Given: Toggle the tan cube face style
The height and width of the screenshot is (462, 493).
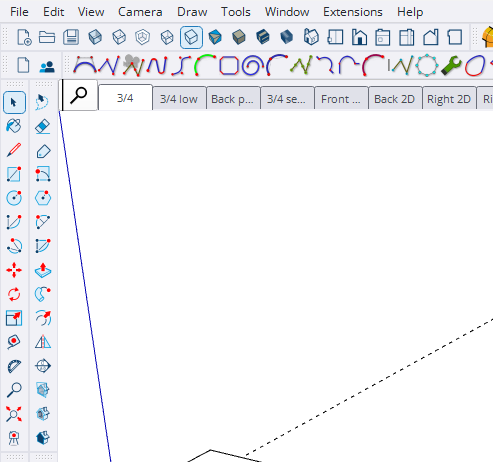Looking at the screenshot, I should (239, 37).
